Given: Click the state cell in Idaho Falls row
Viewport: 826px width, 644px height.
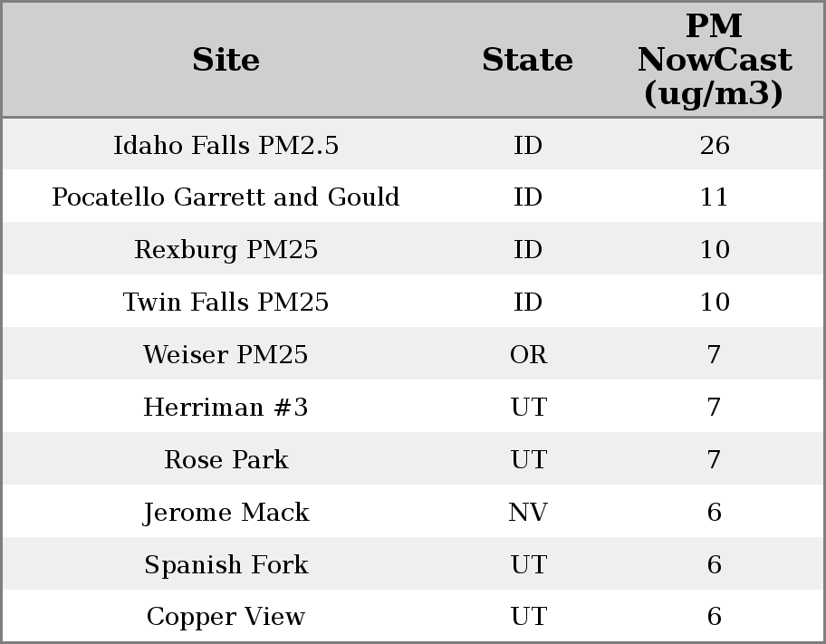Looking at the screenshot, I should tap(528, 145).
